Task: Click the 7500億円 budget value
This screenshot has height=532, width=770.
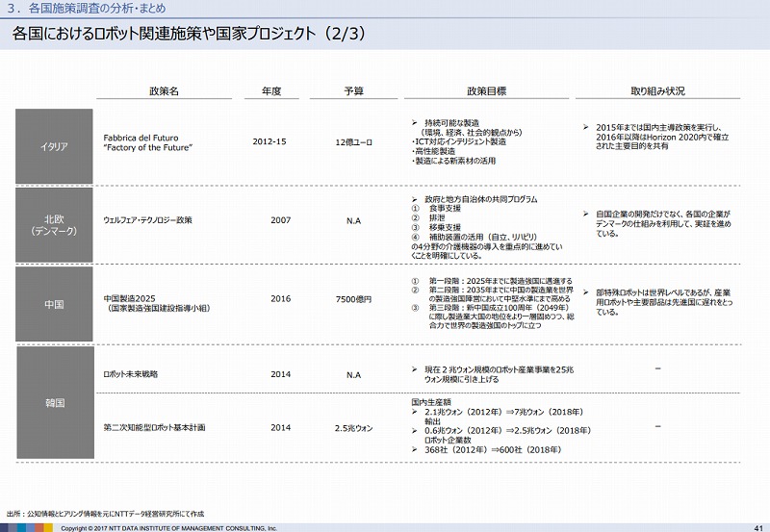Action: [353, 299]
